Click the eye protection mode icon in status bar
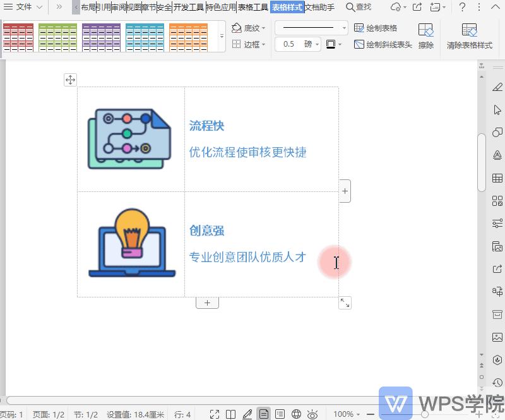 [311, 414]
